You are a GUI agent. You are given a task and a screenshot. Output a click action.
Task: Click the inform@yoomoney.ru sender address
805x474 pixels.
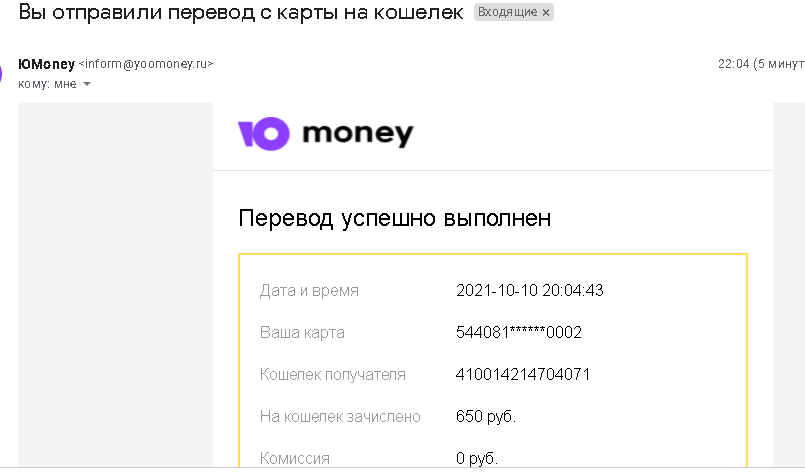(146, 64)
